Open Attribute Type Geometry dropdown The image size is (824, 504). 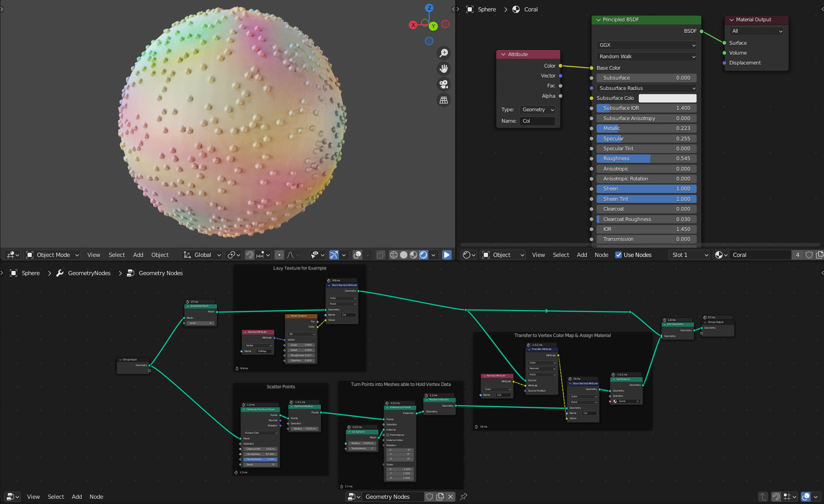click(537, 110)
